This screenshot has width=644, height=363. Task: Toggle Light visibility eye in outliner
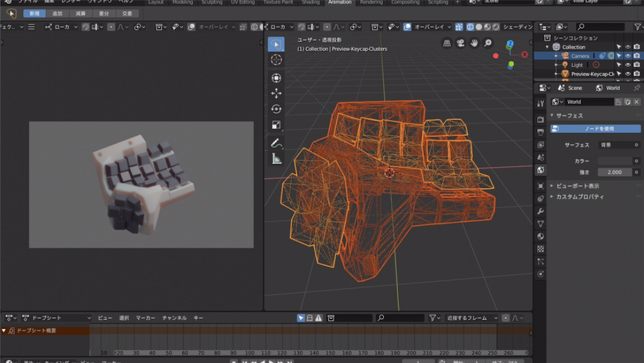click(x=628, y=65)
